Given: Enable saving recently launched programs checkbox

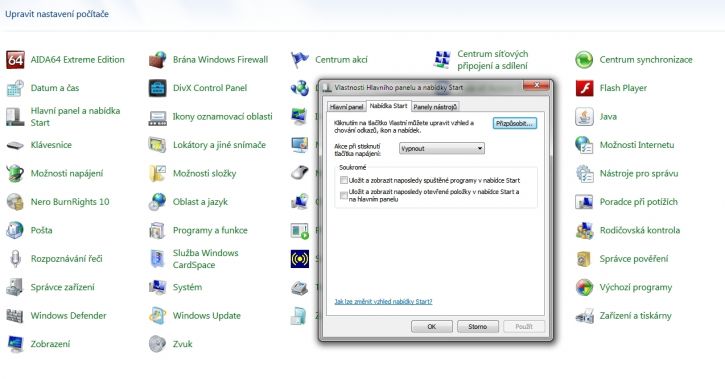Looking at the screenshot, I should coord(344,180).
